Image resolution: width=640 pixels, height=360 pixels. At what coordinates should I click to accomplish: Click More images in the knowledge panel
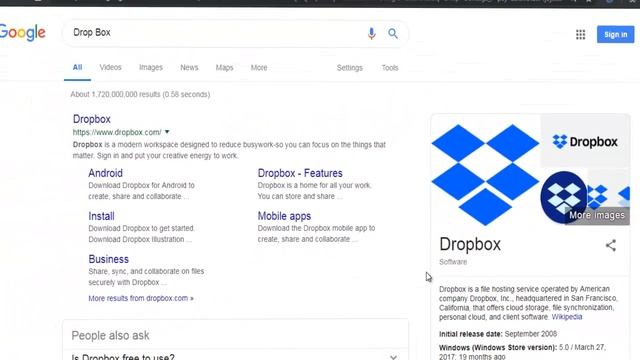click(597, 215)
